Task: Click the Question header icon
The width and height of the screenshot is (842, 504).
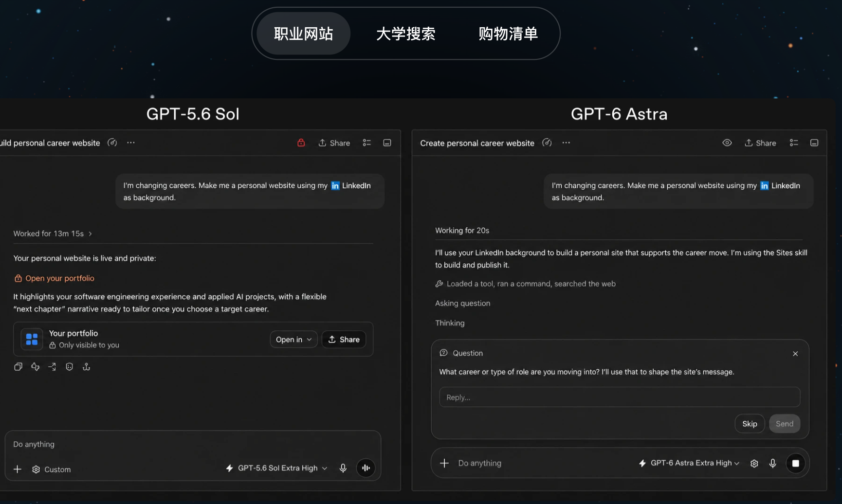Action: pos(444,353)
